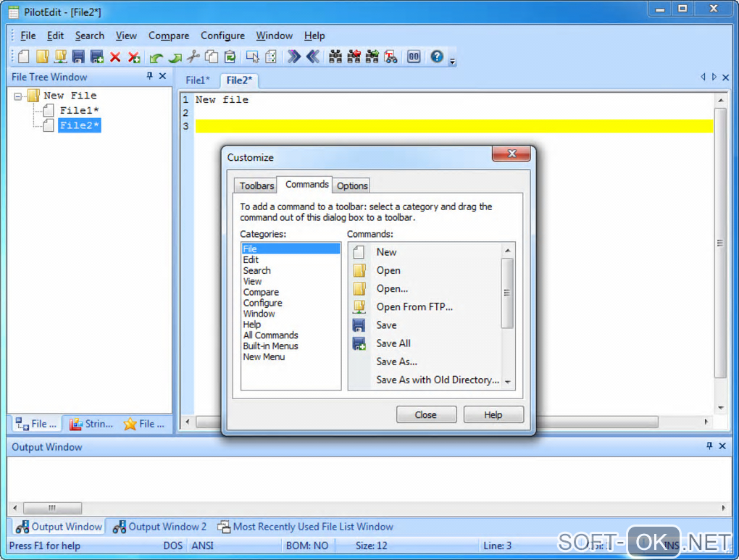Image resolution: width=739 pixels, height=560 pixels.
Task: Click the New file toolbar icon
Action: click(24, 57)
